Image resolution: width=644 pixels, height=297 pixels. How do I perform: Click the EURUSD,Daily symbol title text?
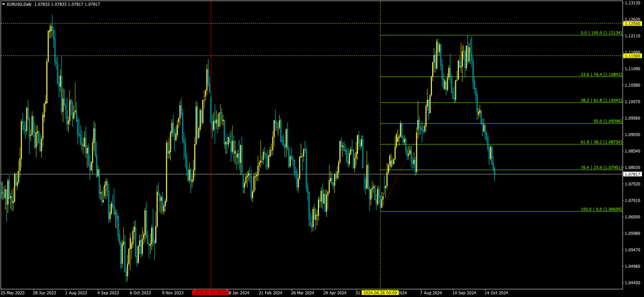19,4
